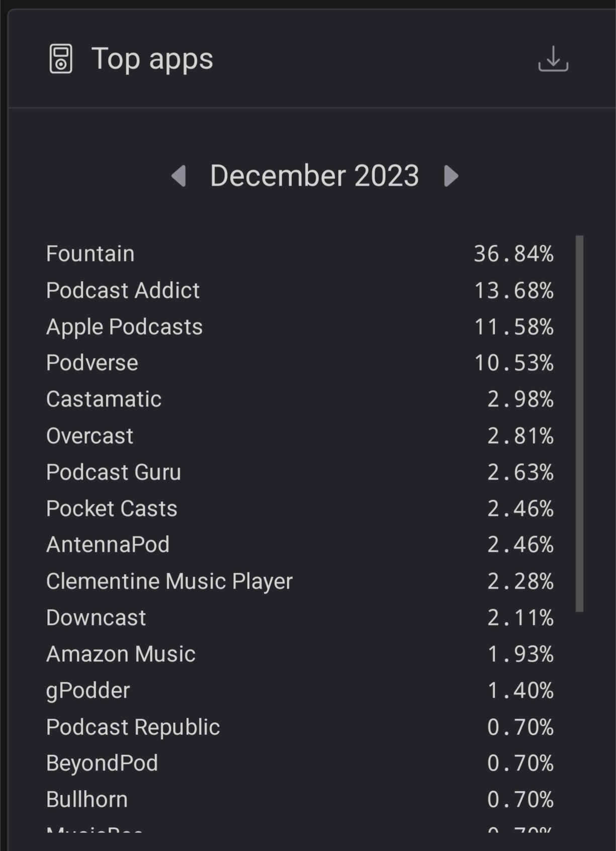Screen dimensions: 616x851
Task: Click the December 2023 month label
Action: click(314, 176)
